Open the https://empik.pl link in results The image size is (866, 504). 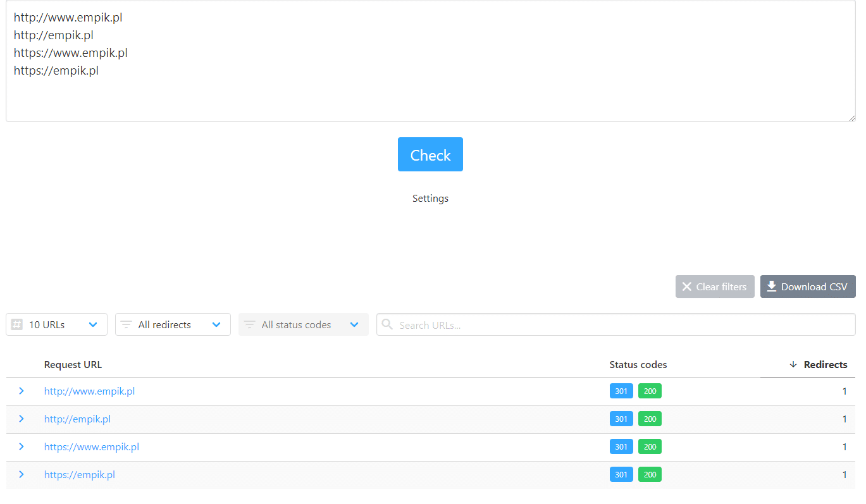(80, 475)
